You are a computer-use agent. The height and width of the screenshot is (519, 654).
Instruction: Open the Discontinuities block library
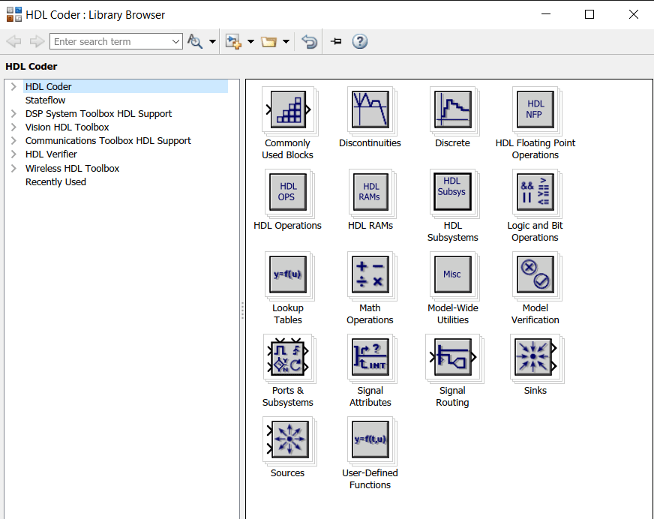(370, 110)
